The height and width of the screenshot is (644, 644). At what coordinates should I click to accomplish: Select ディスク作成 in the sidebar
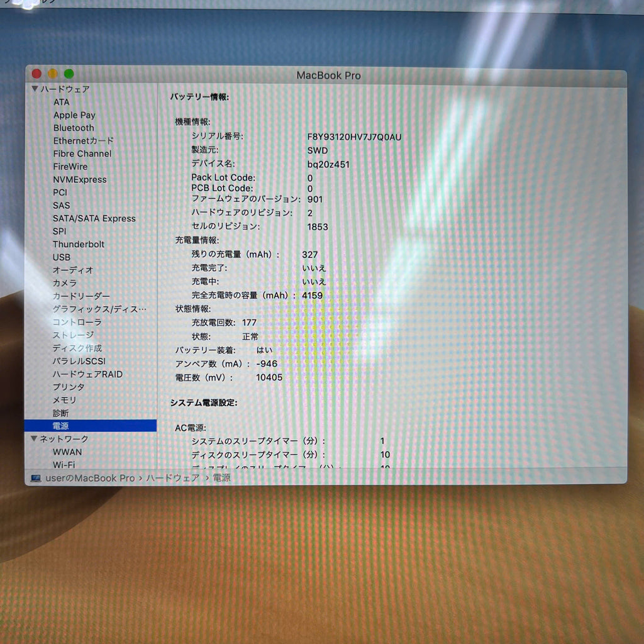click(77, 348)
